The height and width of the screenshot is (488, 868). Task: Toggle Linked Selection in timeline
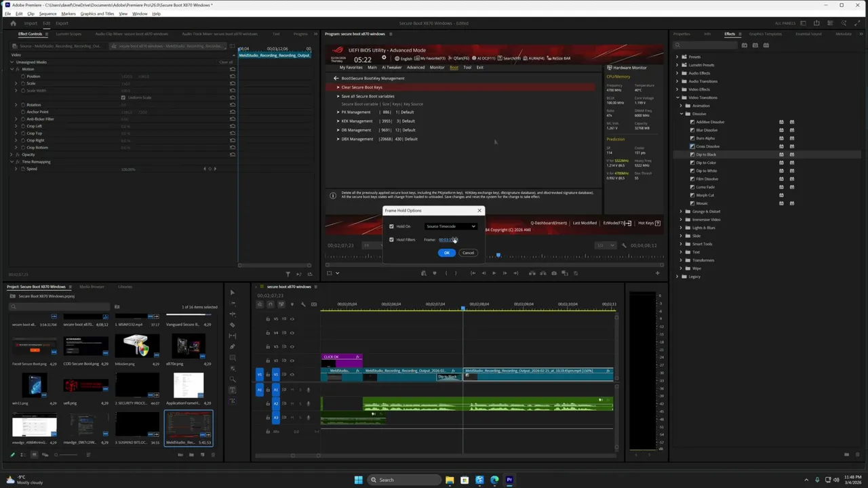point(281,304)
